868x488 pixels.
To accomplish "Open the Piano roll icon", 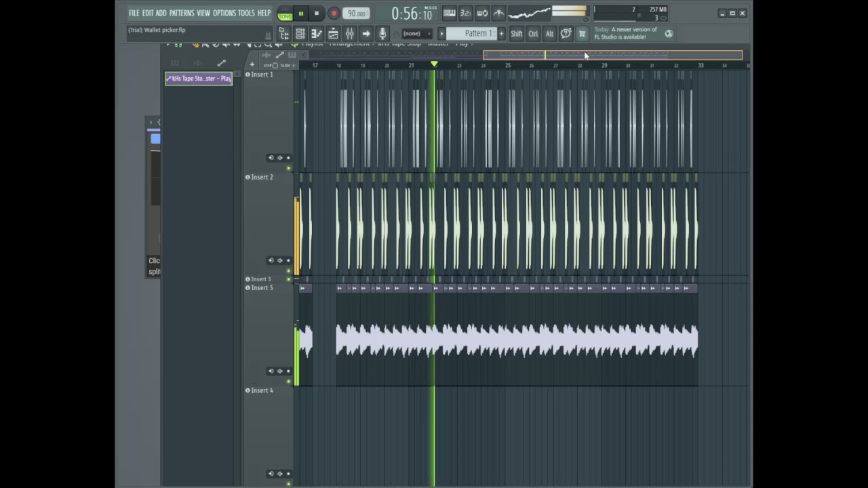I will [317, 34].
